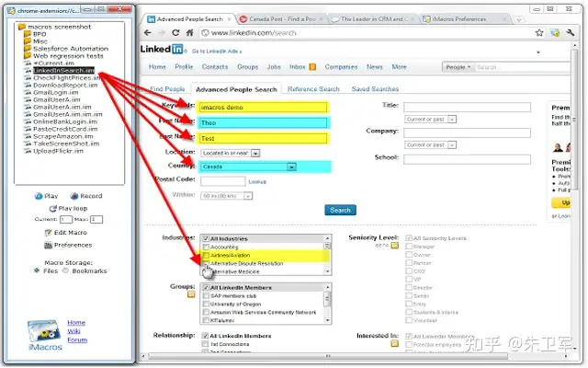Viewport: 588px width, 368px height.
Task: Open the iMacros Home link
Action: 76,323
